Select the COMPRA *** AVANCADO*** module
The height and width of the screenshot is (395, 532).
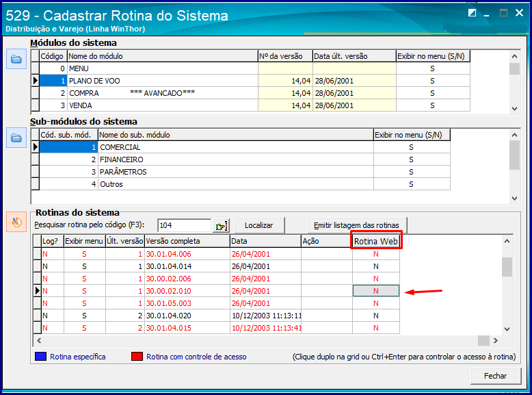pos(250,93)
